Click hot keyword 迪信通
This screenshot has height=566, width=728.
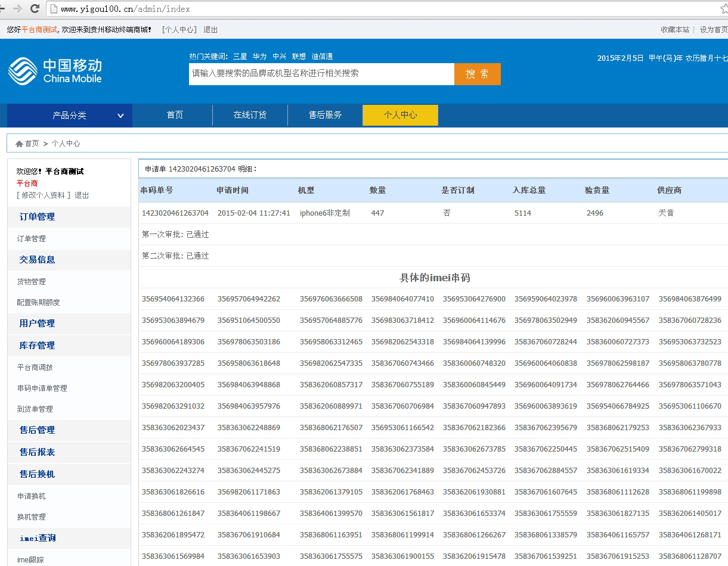tap(322, 57)
